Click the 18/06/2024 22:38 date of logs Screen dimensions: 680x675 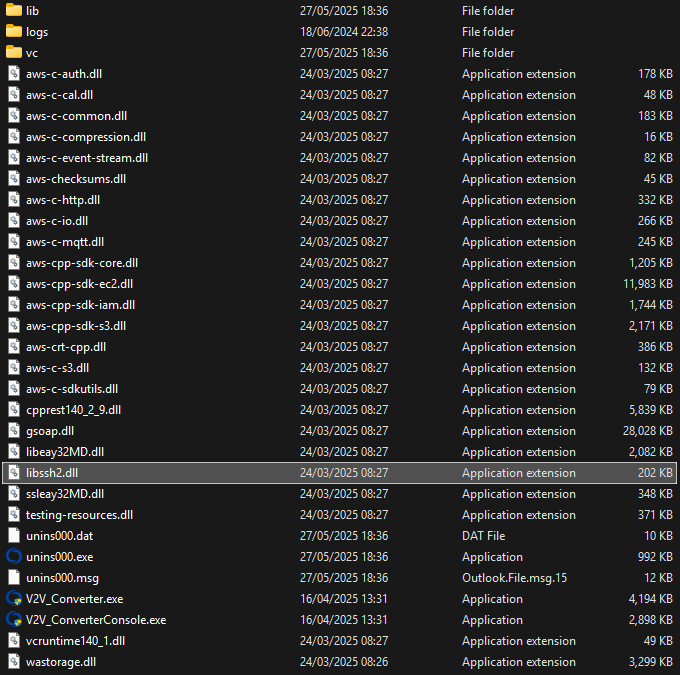pos(344,32)
